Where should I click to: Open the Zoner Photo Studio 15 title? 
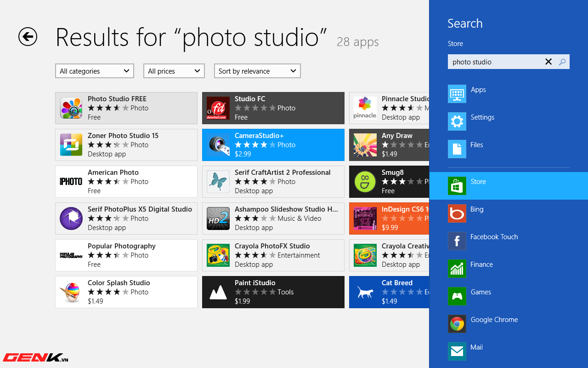[x=123, y=136]
